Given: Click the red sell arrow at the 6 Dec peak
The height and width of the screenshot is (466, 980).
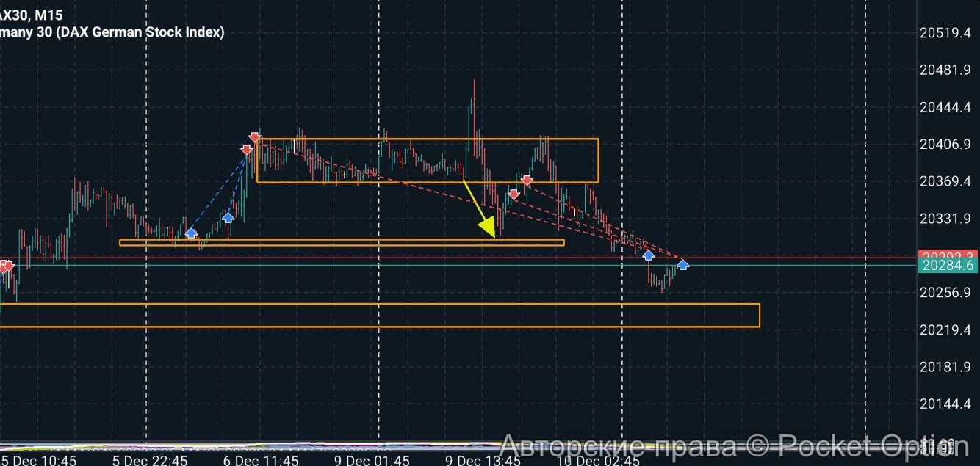Looking at the screenshot, I should tap(254, 137).
